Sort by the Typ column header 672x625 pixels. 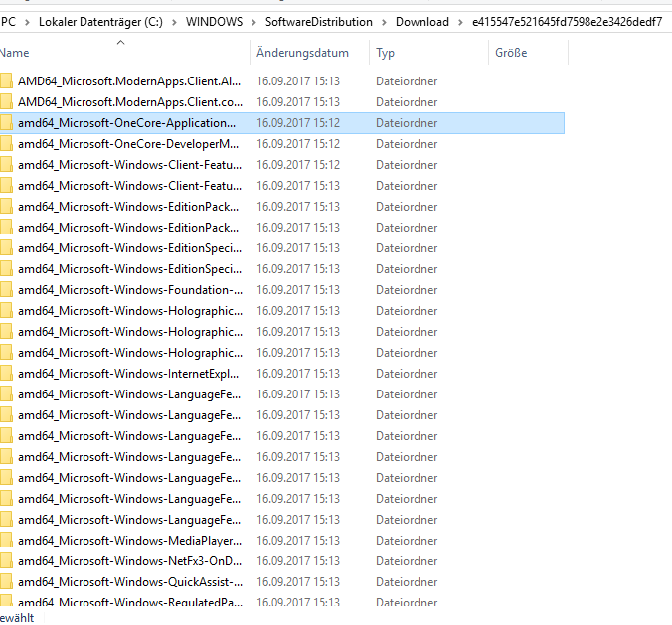(x=385, y=53)
